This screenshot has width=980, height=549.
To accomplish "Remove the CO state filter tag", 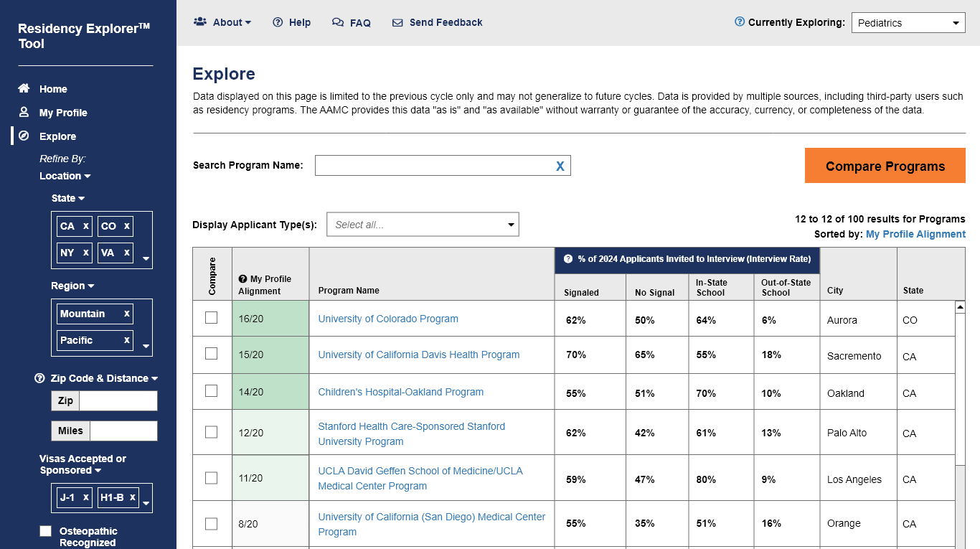I will click(x=127, y=226).
